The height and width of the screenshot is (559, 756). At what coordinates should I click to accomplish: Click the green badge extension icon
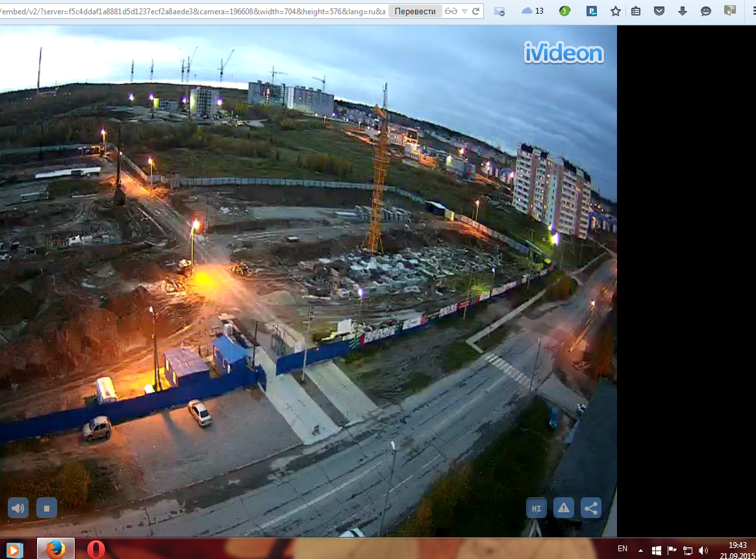564,11
